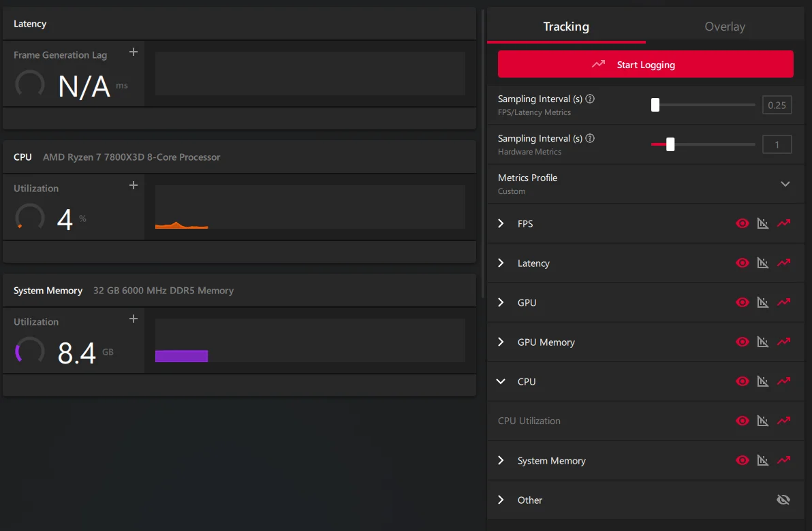812x531 pixels.
Task: Click help icon beside FPS/Latency Sampling Interval
Action: click(x=590, y=99)
